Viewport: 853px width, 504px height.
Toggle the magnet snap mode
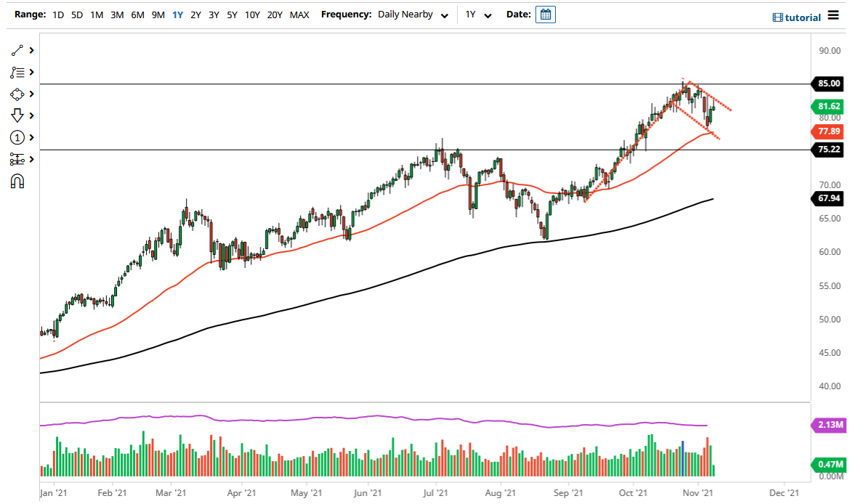(x=16, y=180)
